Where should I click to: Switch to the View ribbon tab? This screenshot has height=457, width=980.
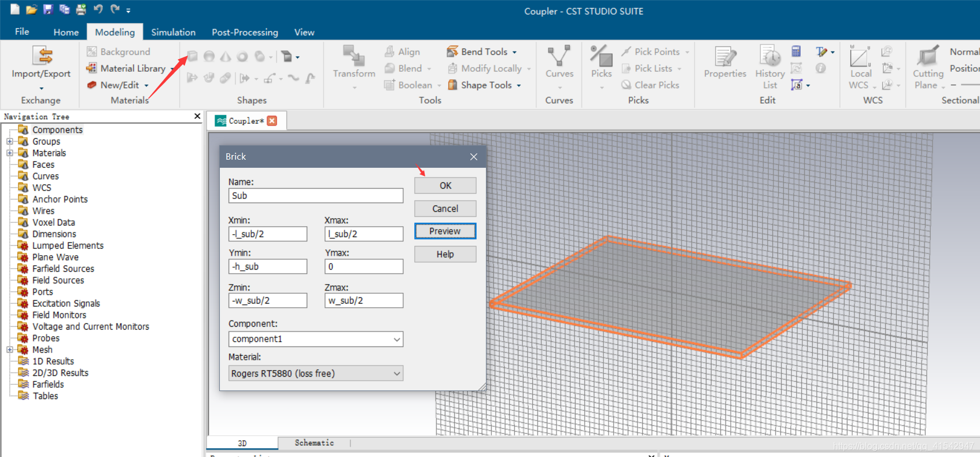pos(304,32)
